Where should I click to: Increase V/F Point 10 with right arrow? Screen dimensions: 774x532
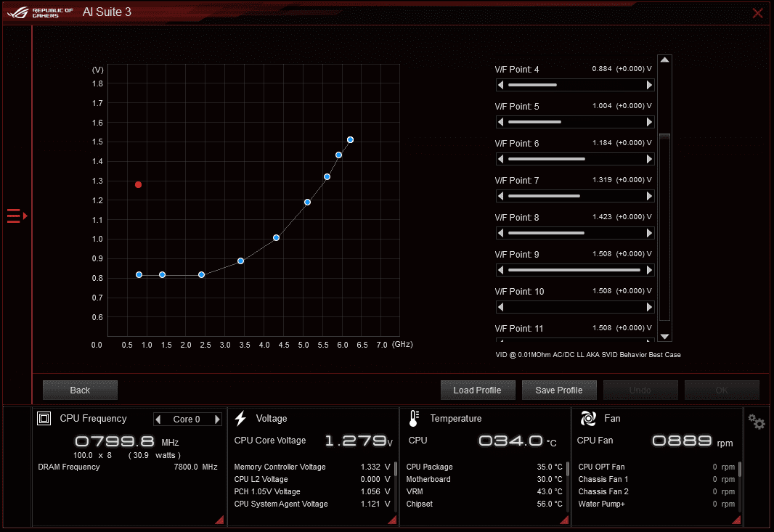pyautogui.click(x=650, y=307)
